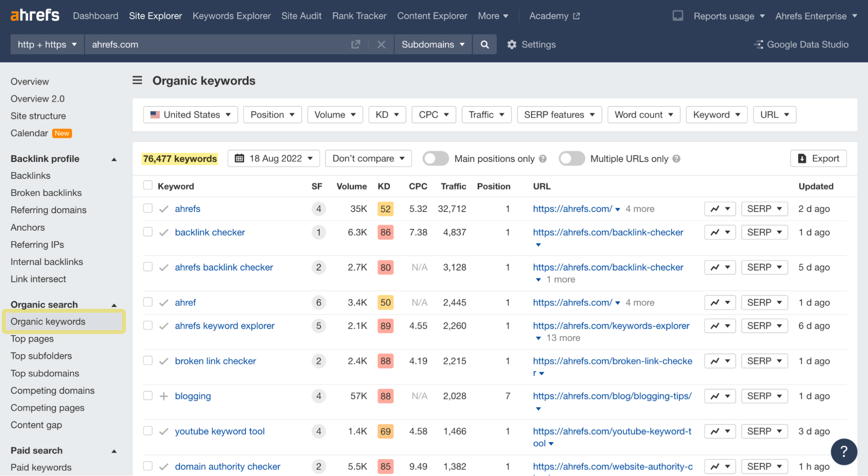Screen dimensions: 868x476
Task: Toggle the Multiple URLs only switch
Action: [571, 158]
